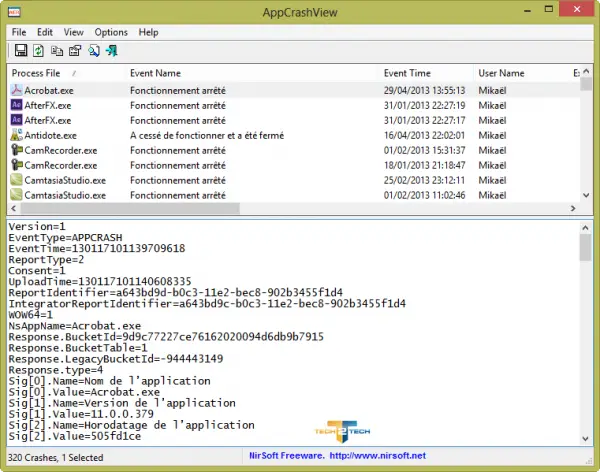
Task: Open the Help menu
Action: [x=148, y=32]
